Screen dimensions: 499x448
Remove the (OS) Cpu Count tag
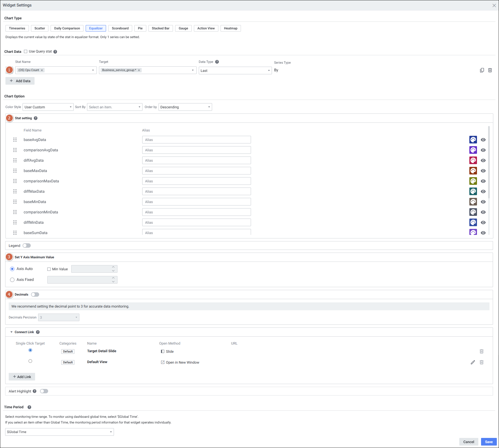[x=42, y=70]
